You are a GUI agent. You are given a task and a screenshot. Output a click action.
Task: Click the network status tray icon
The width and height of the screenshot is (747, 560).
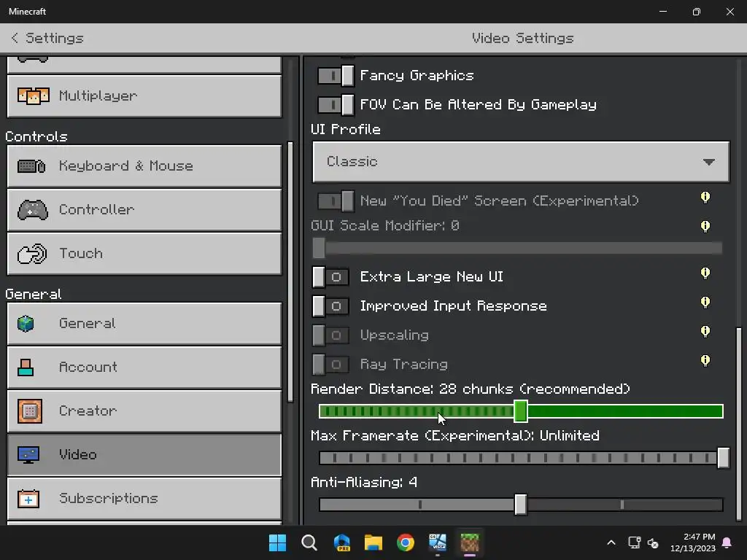(634, 542)
